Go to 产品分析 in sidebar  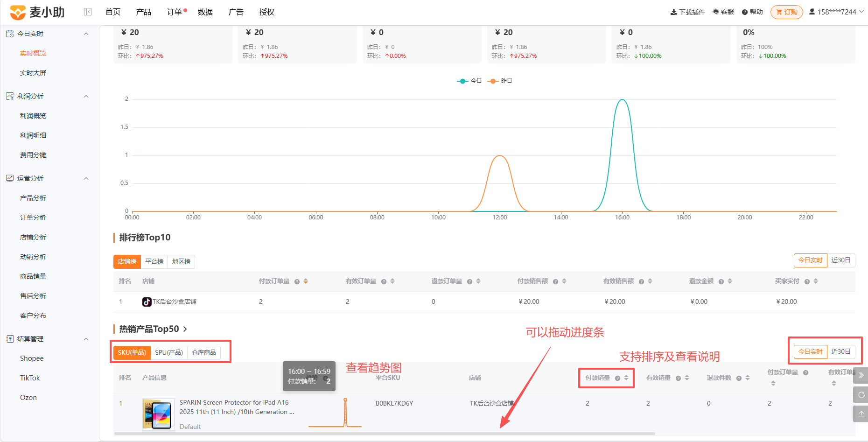33,198
